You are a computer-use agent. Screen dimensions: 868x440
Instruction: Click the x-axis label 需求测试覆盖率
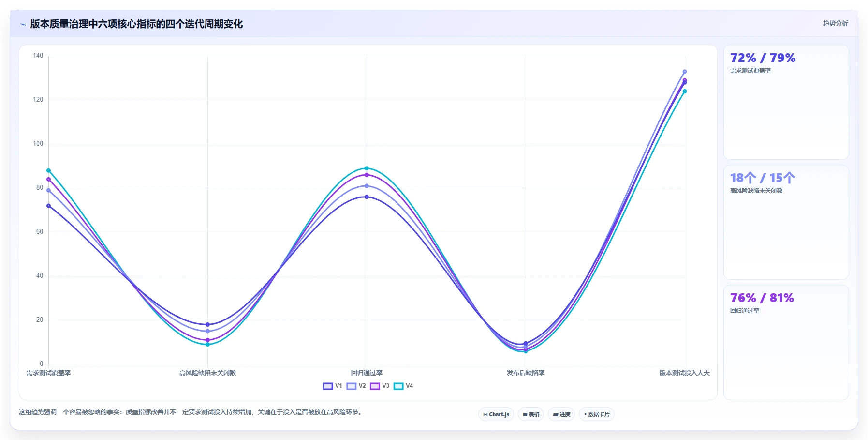(x=48, y=373)
